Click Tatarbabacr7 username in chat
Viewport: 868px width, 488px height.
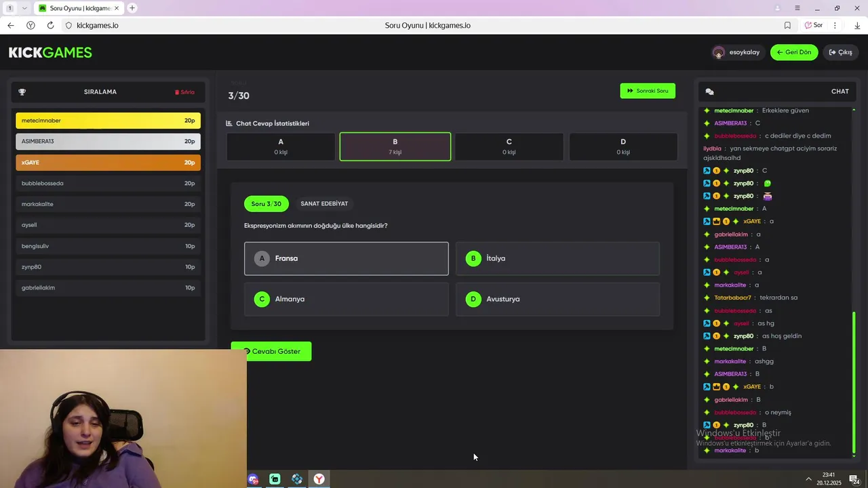[x=732, y=298]
